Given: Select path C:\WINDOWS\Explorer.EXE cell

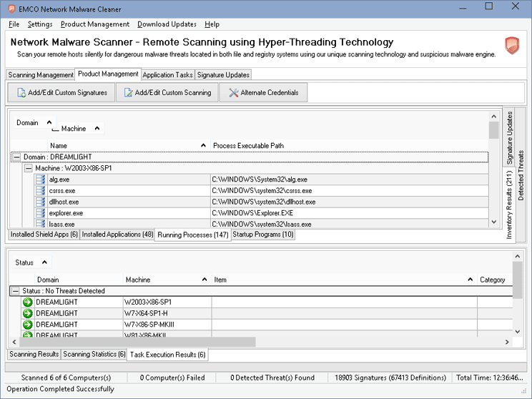Looking at the screenshot, I should coord(350,213).
